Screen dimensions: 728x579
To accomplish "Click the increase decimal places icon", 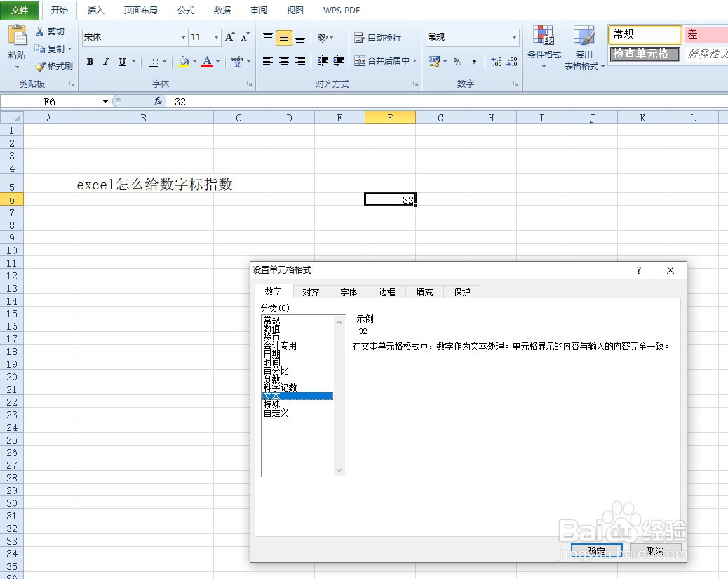I will point(495,62).
